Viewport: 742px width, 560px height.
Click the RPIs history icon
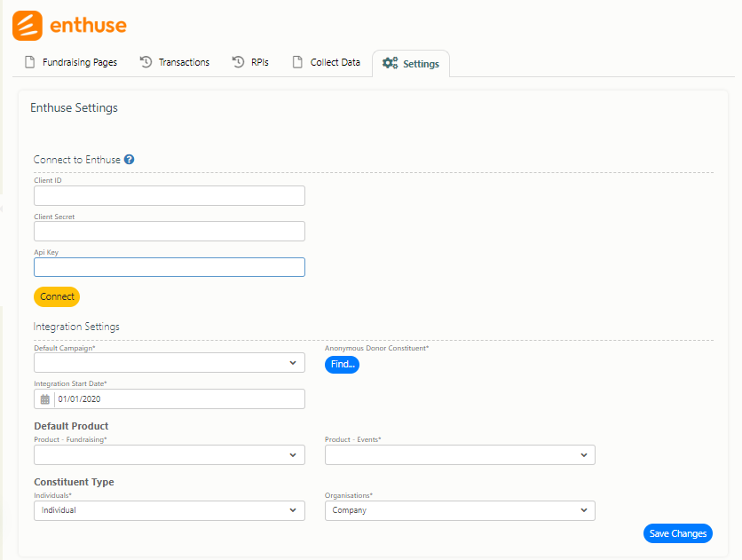point(238,62)
